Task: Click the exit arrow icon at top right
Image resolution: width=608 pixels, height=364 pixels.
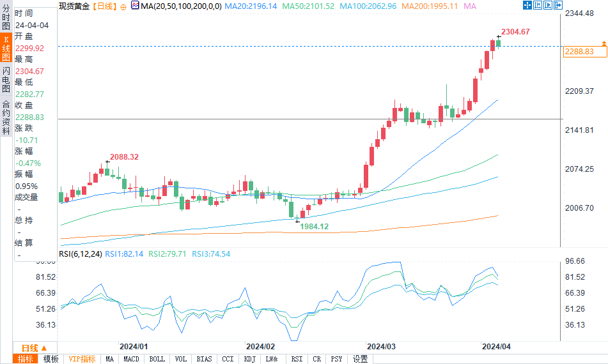Action: (557, 5)
